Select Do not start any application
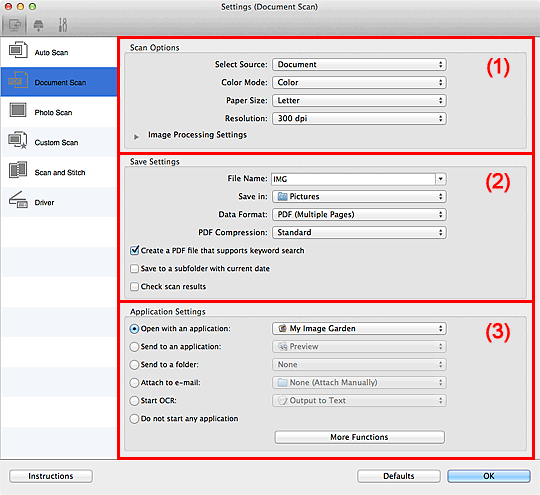Viewport: 540px width, 495px height. tap(134, 419)
